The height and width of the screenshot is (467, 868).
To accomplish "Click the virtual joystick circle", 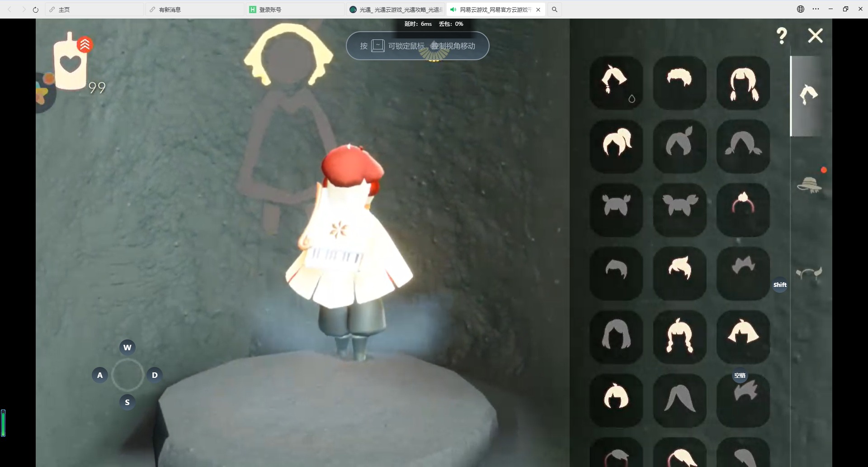I will click(127, 375).
